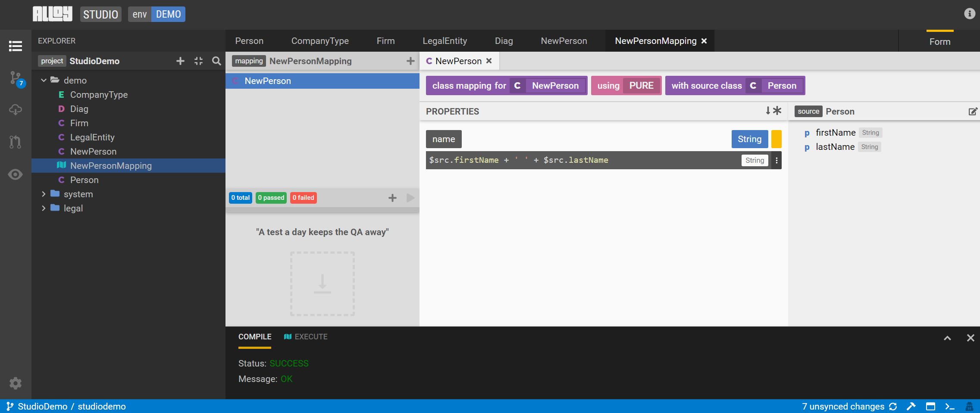The image size is (980, 413).
Task: Click the yellow swatch beside String type
Action: click(x=776, y=139)
